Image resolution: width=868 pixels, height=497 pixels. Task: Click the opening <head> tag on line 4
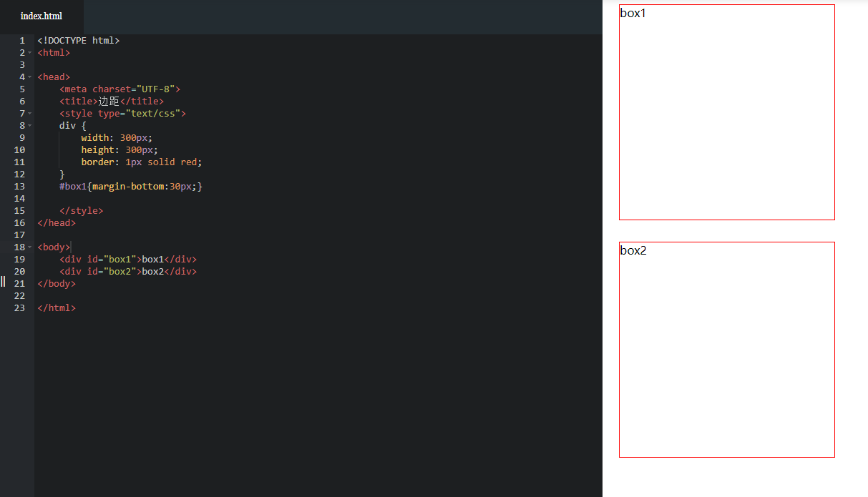coord(54,77)
